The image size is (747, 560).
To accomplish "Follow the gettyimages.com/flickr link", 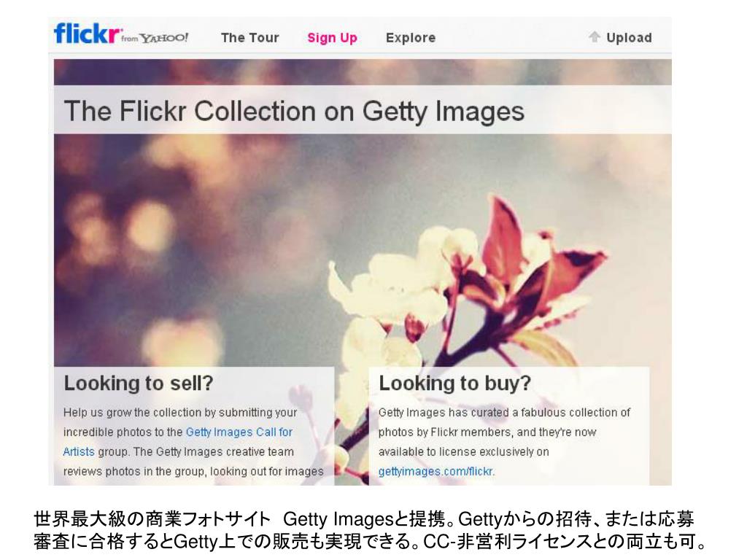I will [x=436, y=472].
